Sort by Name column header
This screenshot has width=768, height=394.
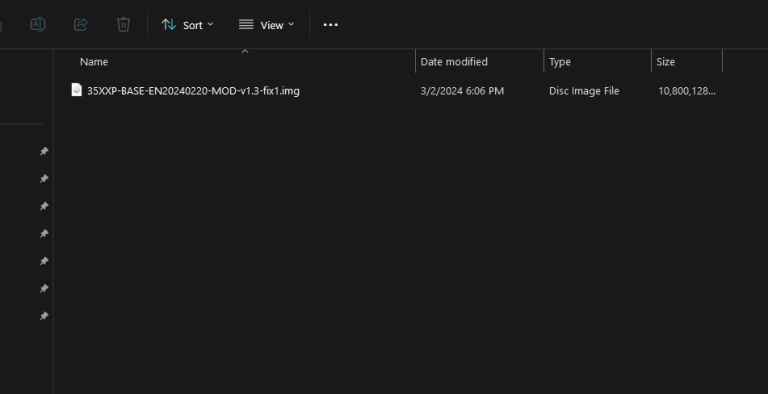[x=94, y=62]
